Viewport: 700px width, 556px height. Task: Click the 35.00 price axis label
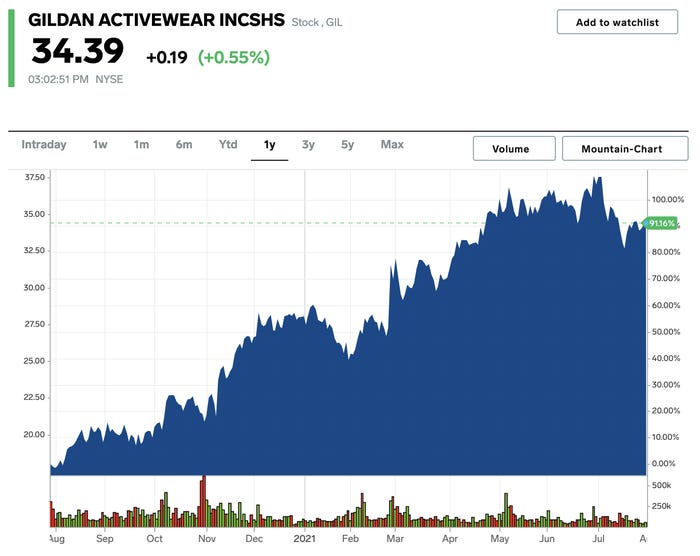pyautogui.click(x=34, y=214)
